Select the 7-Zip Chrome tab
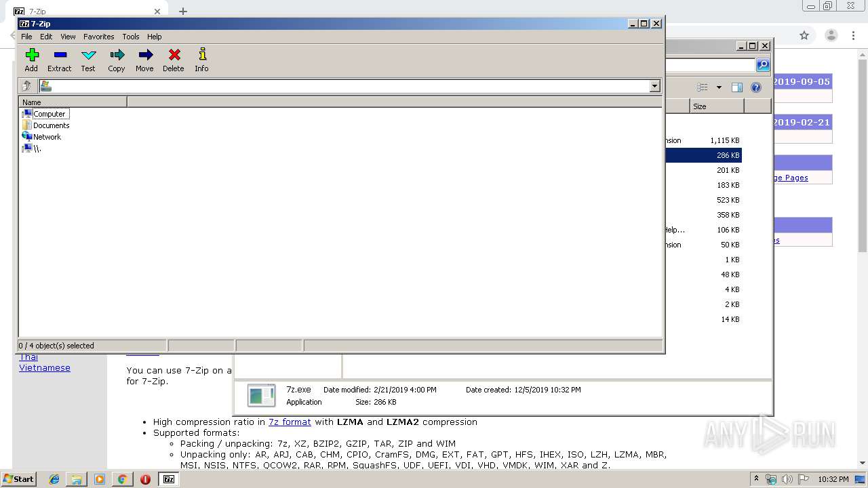This screenshot has width=868, height=488. point(88,11)
